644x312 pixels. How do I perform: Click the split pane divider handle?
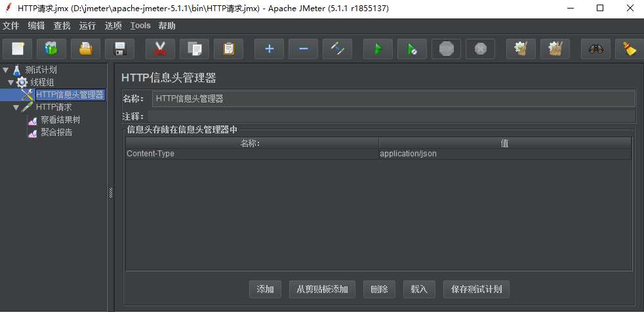click(111, 192)
